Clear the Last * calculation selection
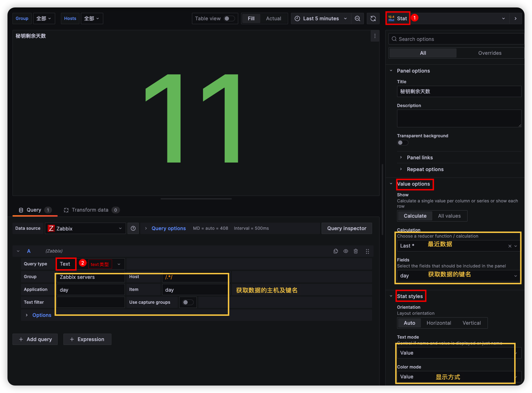The height and width of the screenshot is (393, 532). (x=510, y=246)
